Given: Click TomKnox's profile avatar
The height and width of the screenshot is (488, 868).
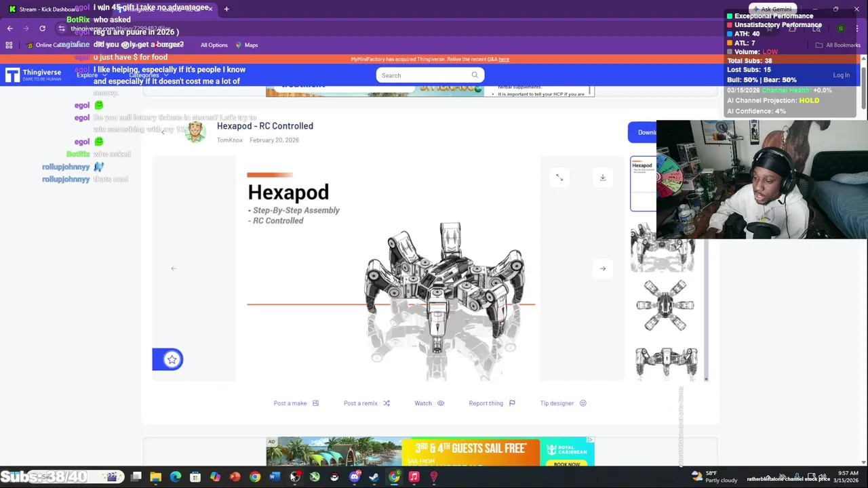Looking at the screenshot, I should click(195, 131).
